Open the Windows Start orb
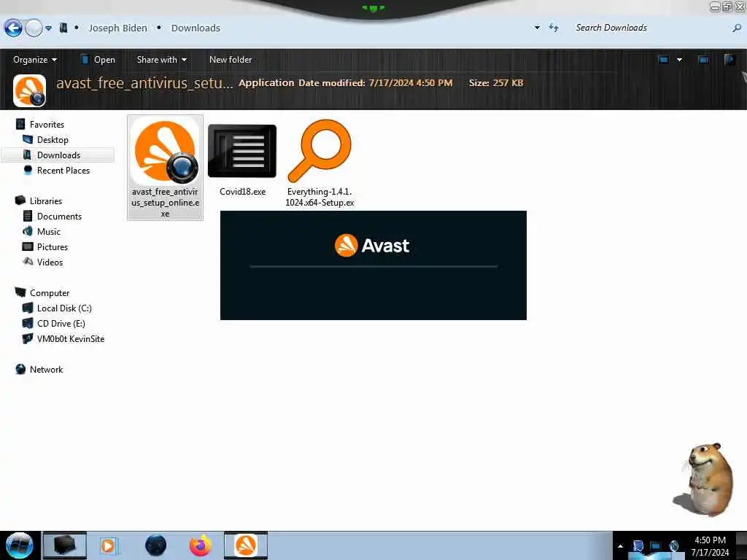747x560 pixels. 20,545
